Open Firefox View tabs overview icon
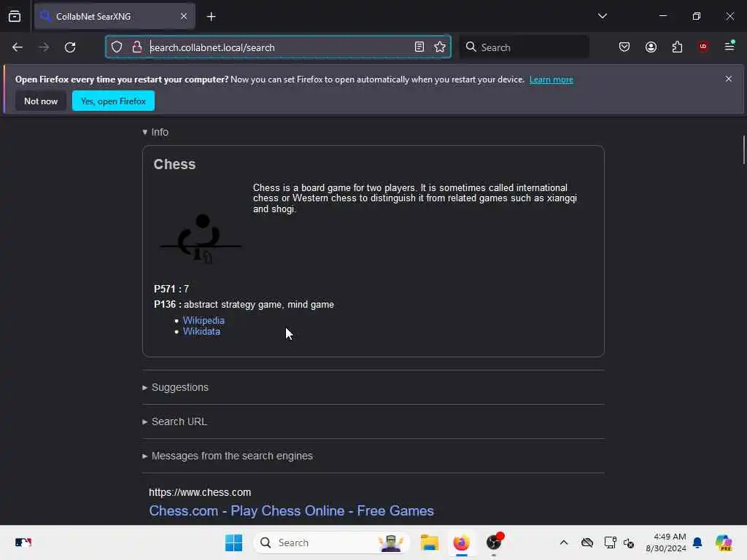This screenshot has width=747, height=560. tap(15, 16)
